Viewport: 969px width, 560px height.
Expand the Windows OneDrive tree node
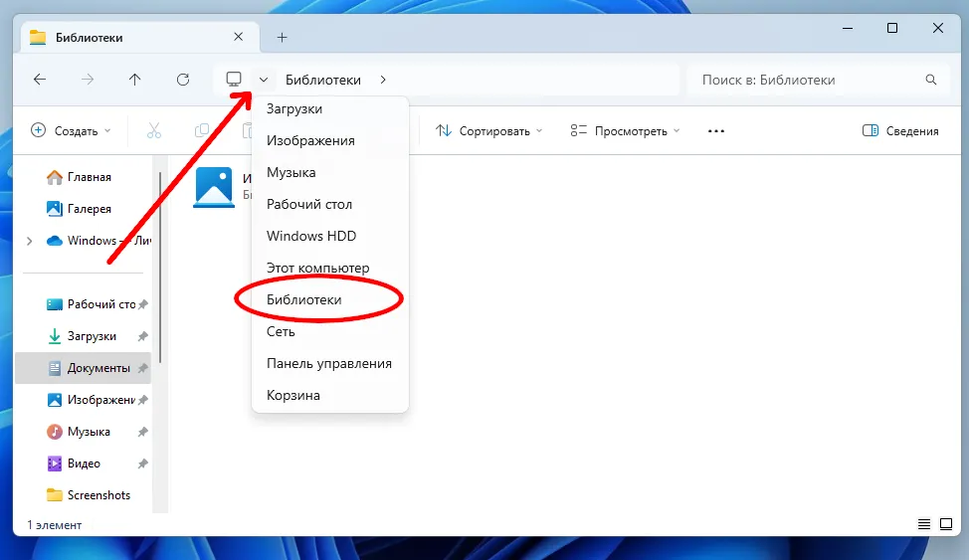pyautogui.click(x=29, y=241)
